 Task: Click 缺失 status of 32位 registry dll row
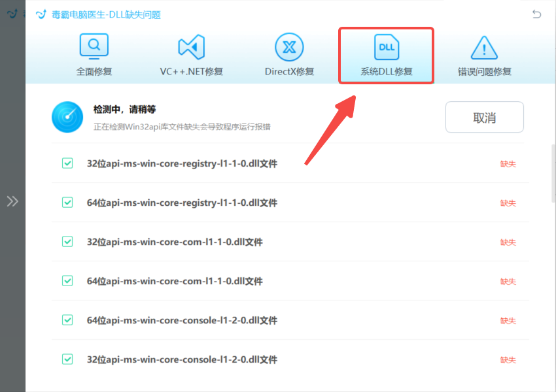(x=508, y=164)
